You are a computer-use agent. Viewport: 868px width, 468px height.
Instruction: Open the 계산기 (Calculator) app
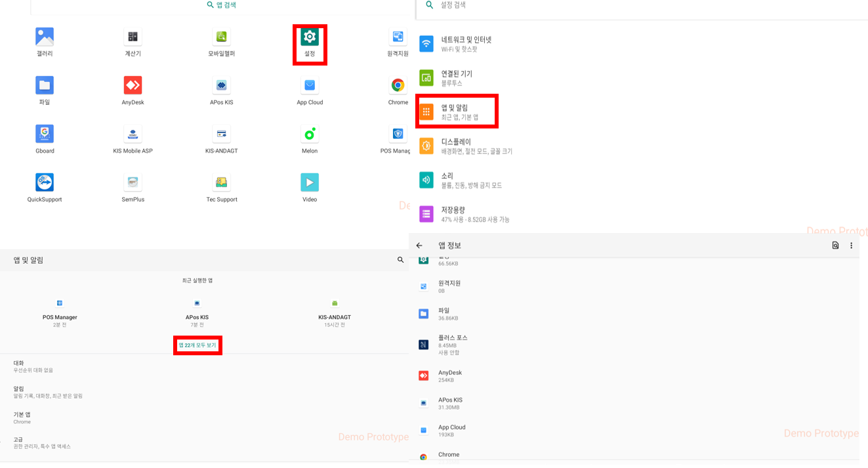pyautogui.click(x=133, y=37)
